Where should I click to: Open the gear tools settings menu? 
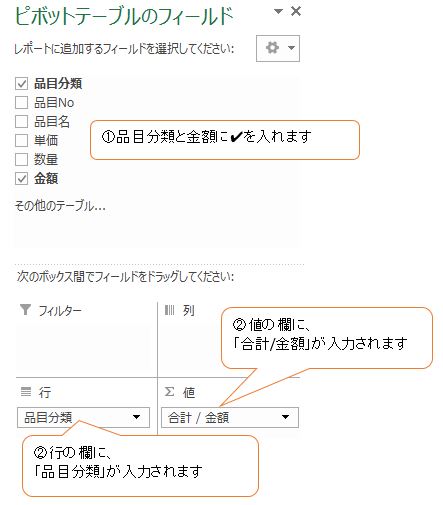pos(277,48)
